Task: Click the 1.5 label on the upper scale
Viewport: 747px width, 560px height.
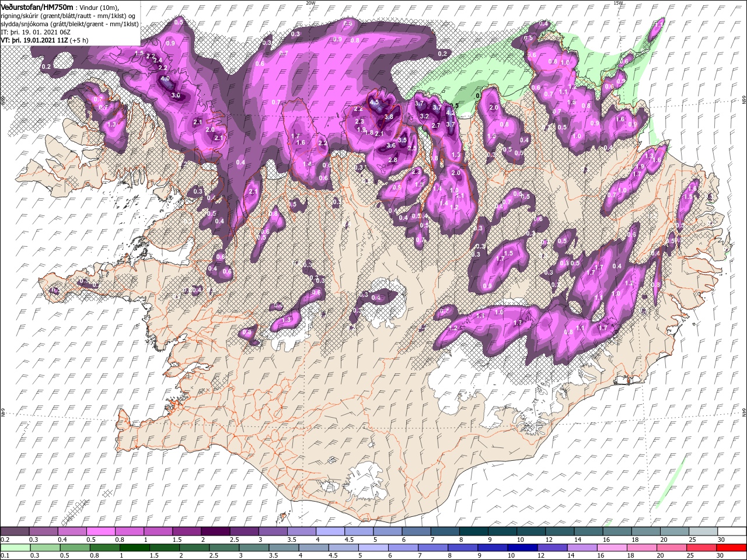Action: [177, 540]
